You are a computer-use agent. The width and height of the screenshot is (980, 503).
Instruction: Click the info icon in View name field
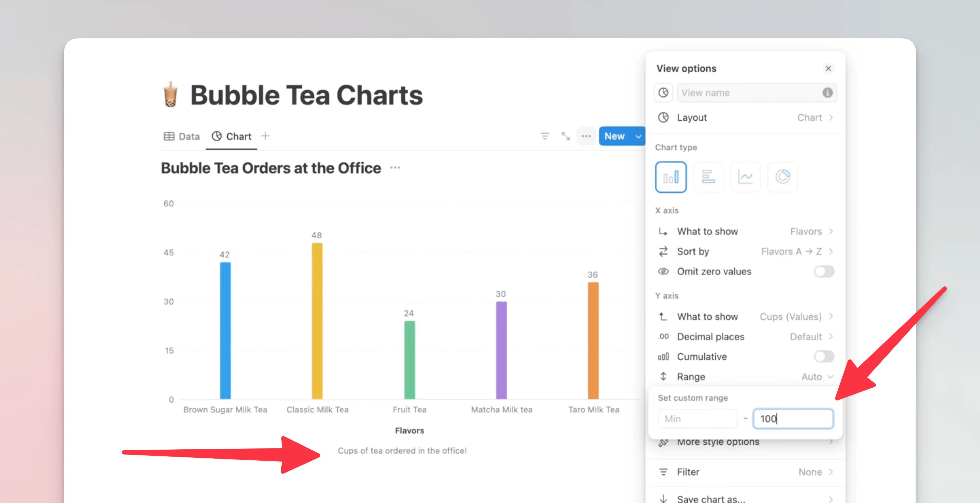click(827, 93)
